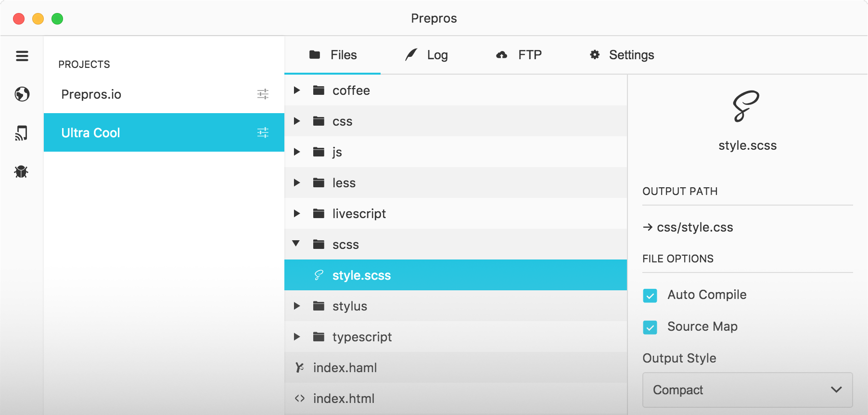Click the scss folder icon

[x=319, y=244]
